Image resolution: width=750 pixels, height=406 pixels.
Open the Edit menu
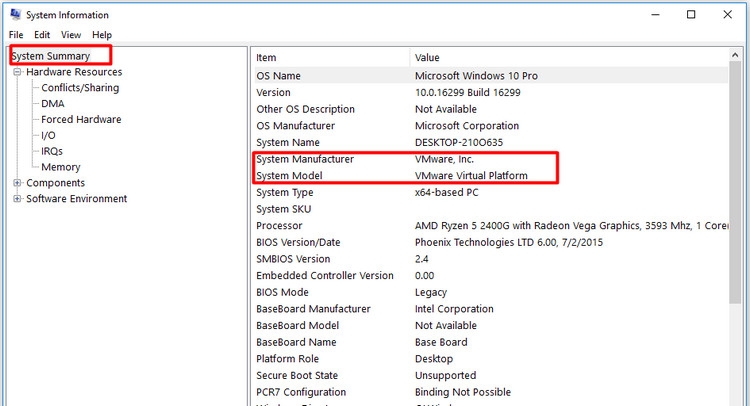(x=42, y=35)
